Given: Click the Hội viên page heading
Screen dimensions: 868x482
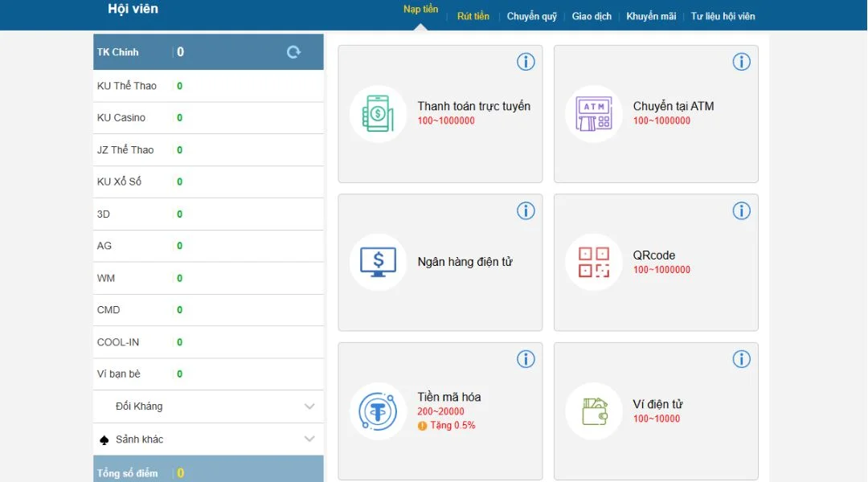Looking at the screenshot, I should point(133,9).
